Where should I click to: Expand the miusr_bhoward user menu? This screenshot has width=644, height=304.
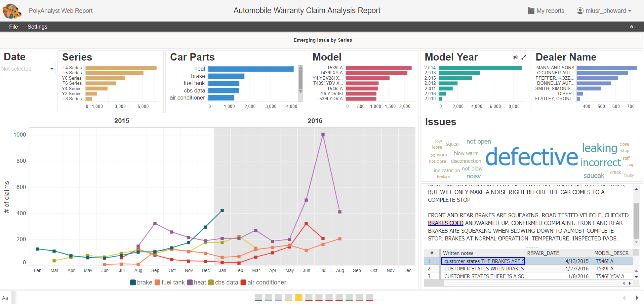pyautogui.click(x=608, y=11)
